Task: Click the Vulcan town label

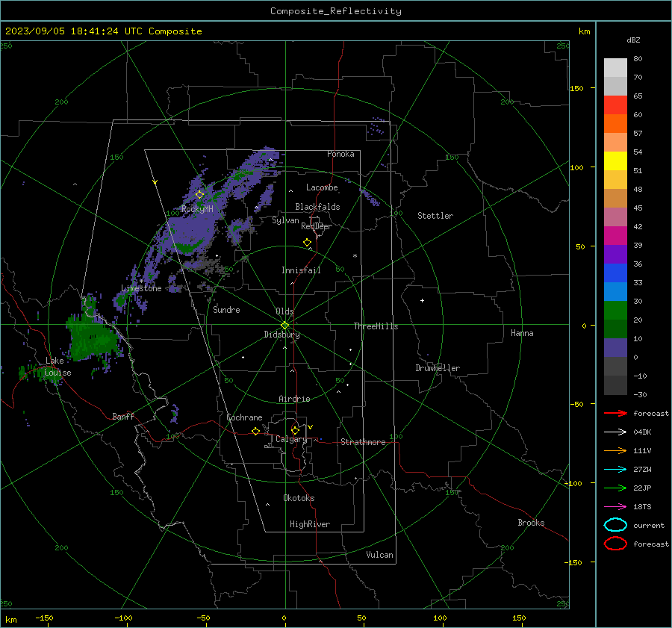Action: tap(379, 555)
